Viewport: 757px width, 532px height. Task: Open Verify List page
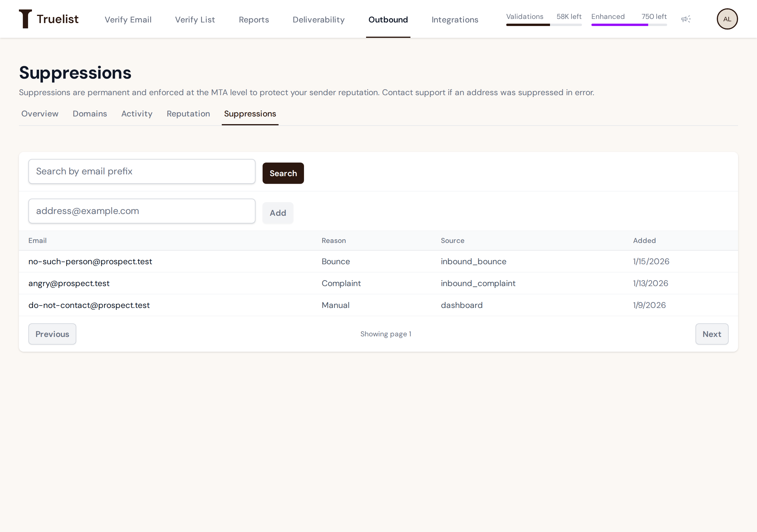click(x=195, y=20)
